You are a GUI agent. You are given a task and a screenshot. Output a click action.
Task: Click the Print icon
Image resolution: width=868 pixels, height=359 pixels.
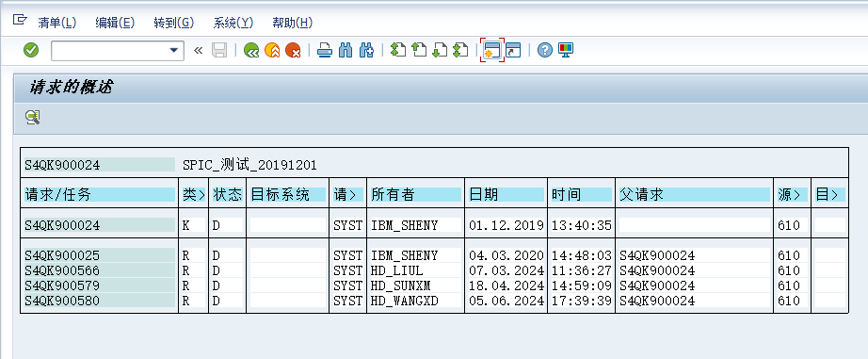click(x=325, y=51)
